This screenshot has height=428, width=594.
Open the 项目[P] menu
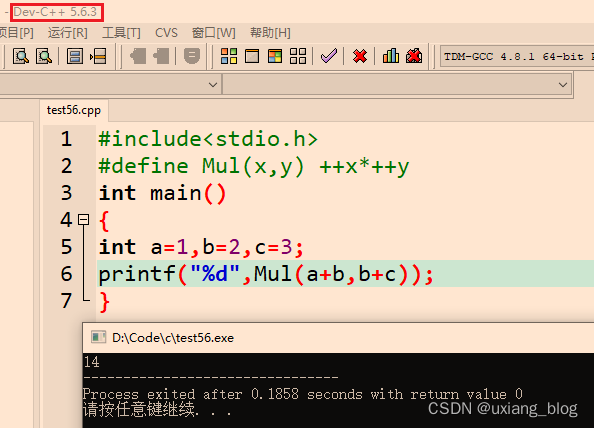click(x=16, y=33)
